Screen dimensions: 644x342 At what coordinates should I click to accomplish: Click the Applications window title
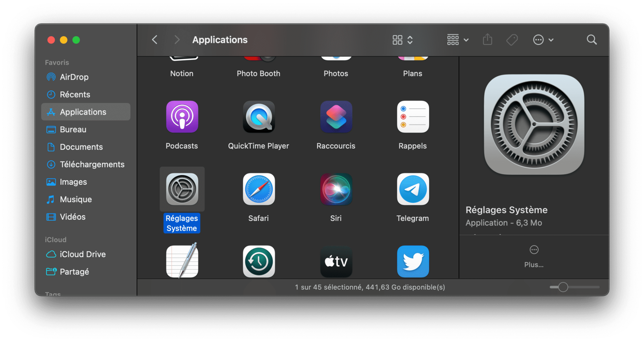(220, 40)
